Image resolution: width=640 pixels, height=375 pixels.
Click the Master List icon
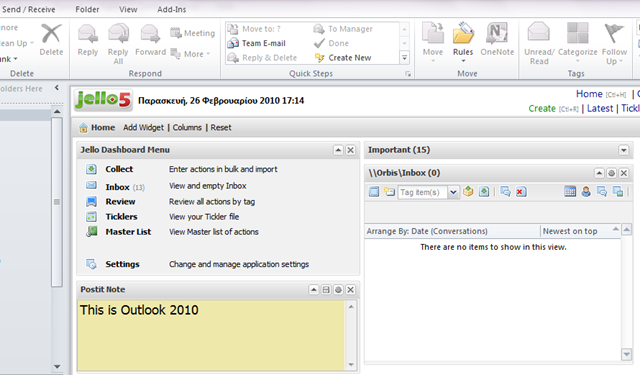pyautogui.click(x=91, y=232)
